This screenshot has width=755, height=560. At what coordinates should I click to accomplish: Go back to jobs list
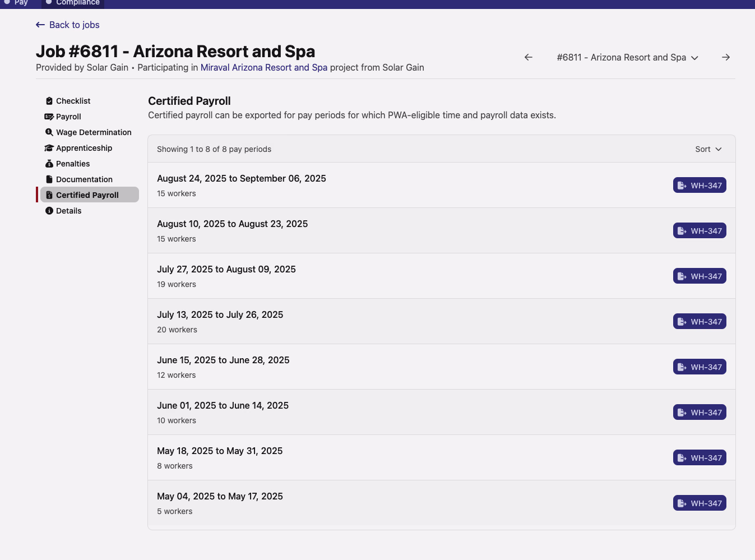click(x=68, y=25)
